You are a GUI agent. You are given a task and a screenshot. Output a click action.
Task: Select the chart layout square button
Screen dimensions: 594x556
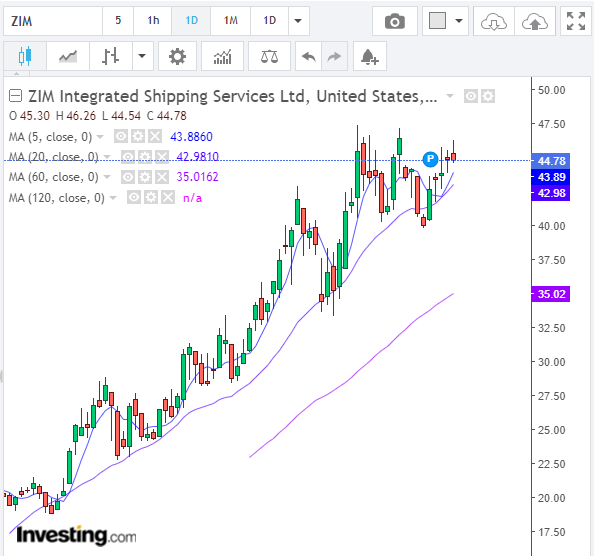(x=437, y=21)
